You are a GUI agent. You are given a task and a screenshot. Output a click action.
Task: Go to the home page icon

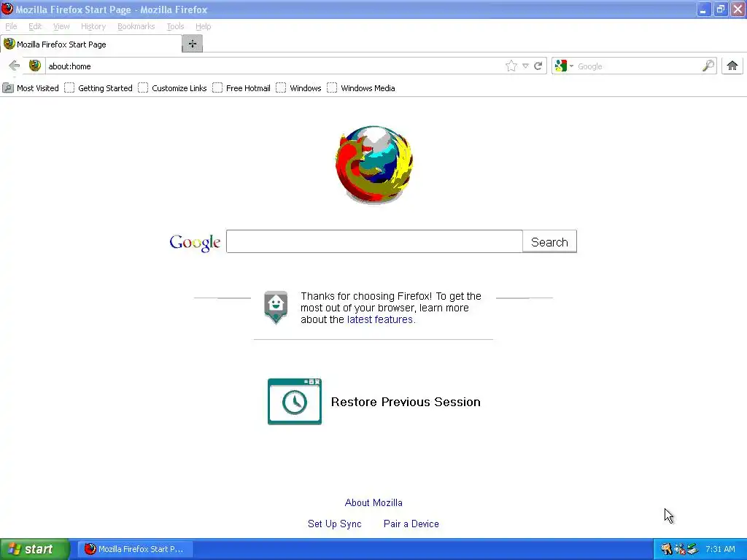click(x=732, y=66)
